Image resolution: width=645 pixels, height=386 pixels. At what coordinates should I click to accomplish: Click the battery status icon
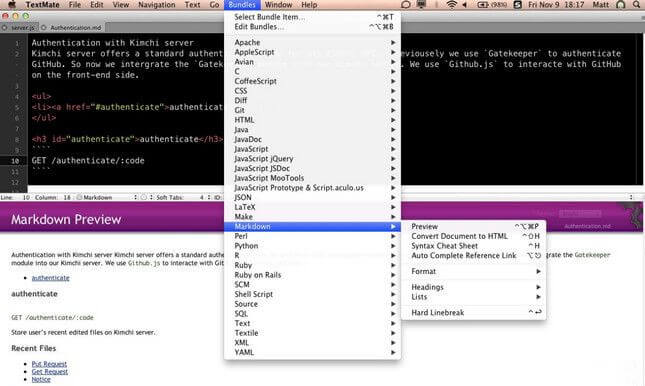pos(492,5)
